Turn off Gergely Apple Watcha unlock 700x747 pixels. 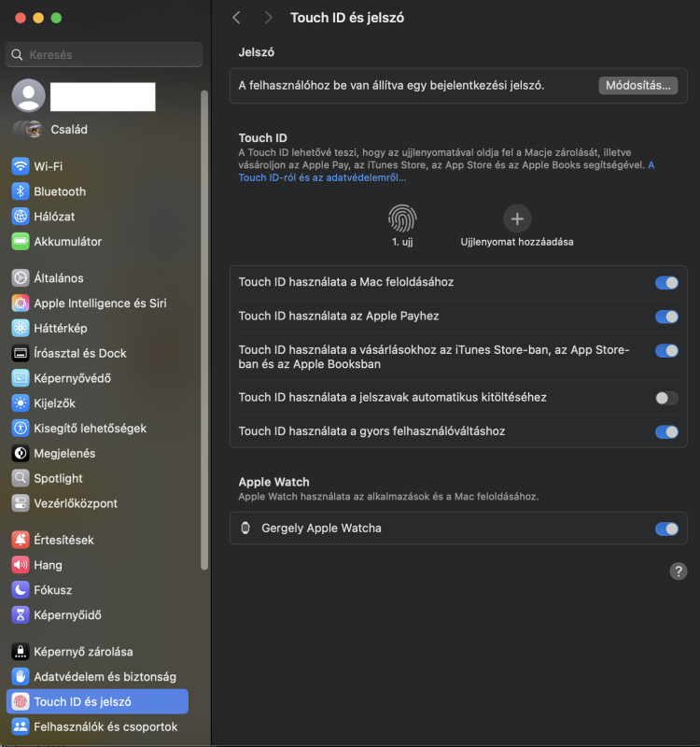[x=666, y=529]
